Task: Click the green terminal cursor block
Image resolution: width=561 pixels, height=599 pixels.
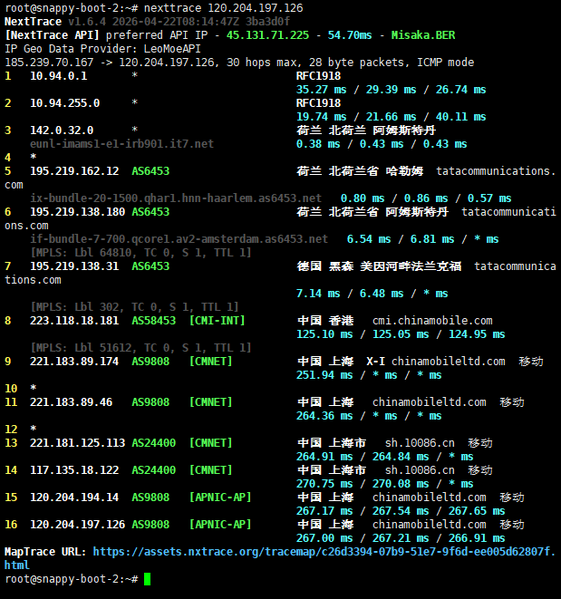Action: [x=147, y=579]
